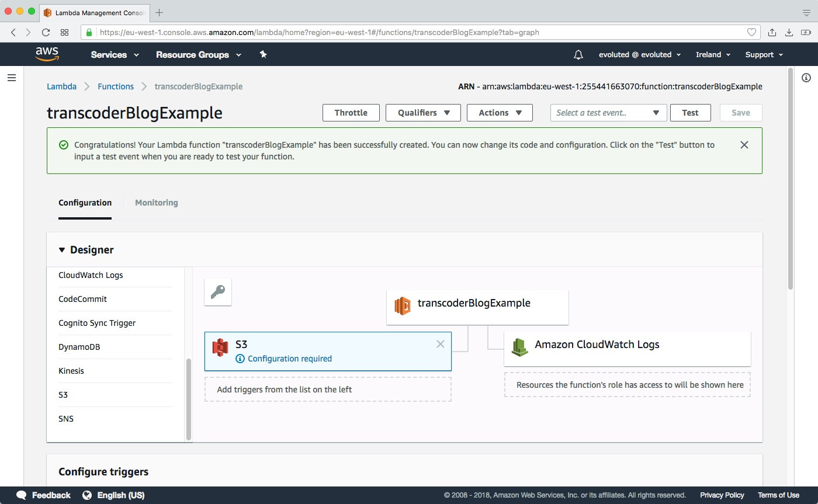Open the notifications bell icon
The image size is (818, 504).
(x=578, y=54)
